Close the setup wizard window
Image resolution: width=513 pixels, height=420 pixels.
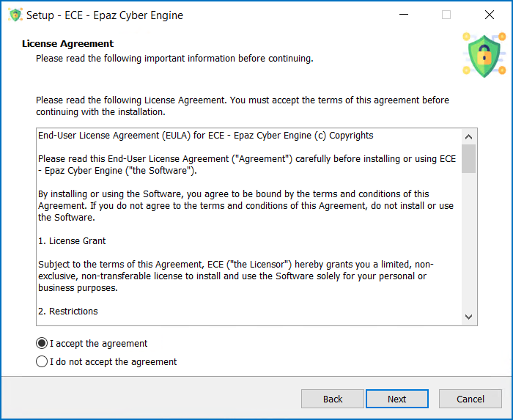click(490, 15)
